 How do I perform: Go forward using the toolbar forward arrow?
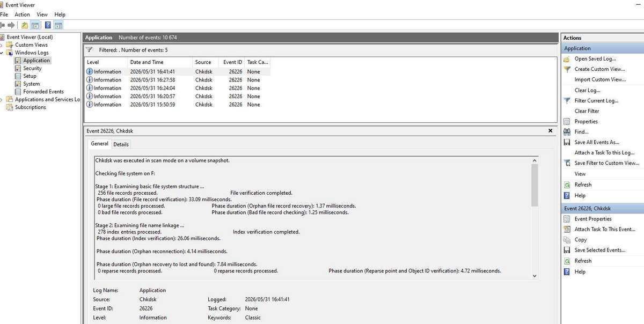coord(11,25)
